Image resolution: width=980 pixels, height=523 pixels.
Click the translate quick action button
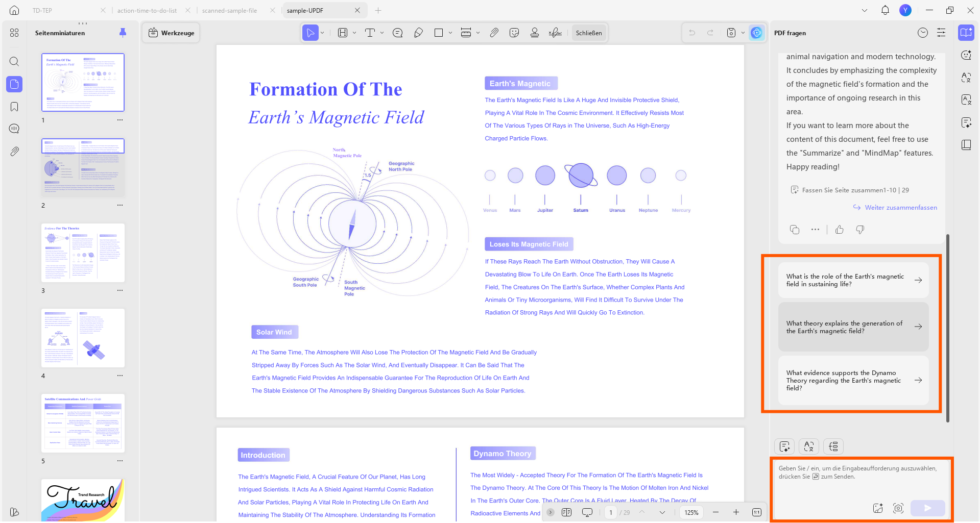809,446
